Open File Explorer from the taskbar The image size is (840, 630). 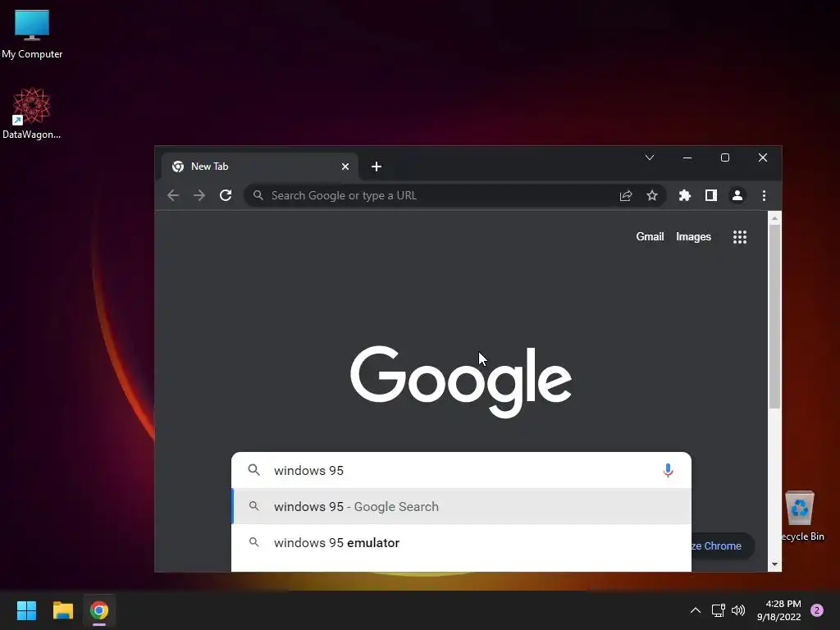[62, 610]
